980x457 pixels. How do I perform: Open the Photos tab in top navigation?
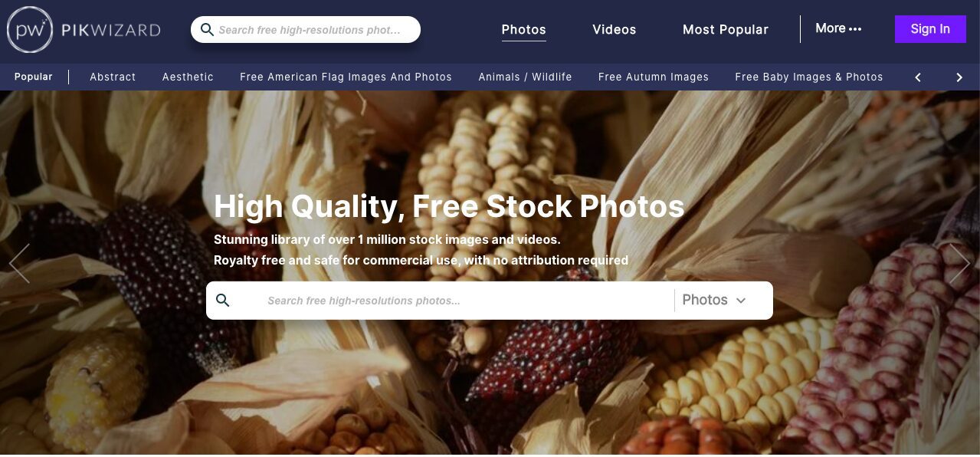tap(524, 30)
